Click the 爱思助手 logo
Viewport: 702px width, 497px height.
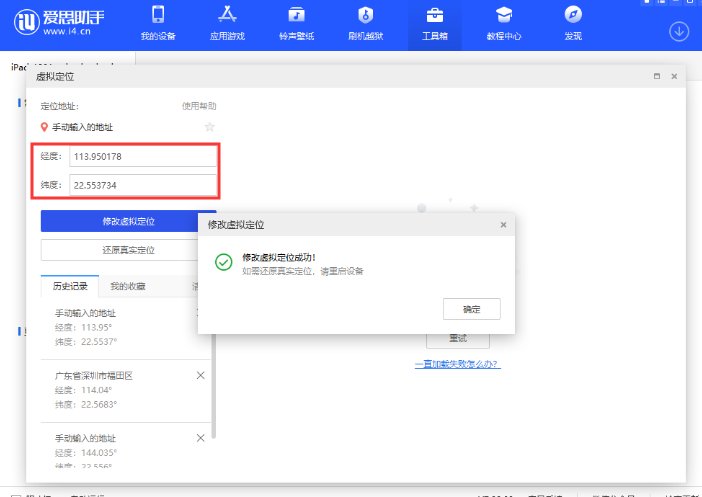coord(59,21)
